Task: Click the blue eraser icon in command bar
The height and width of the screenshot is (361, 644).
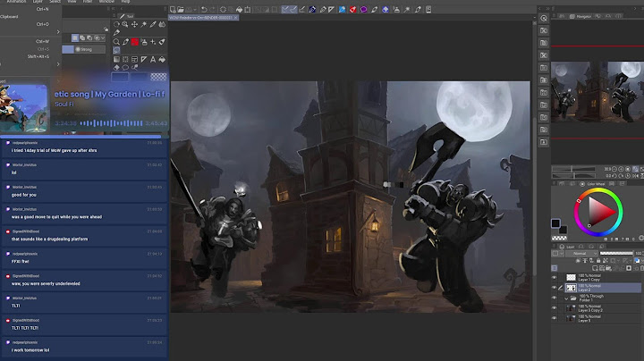Action: coord(386,10)
